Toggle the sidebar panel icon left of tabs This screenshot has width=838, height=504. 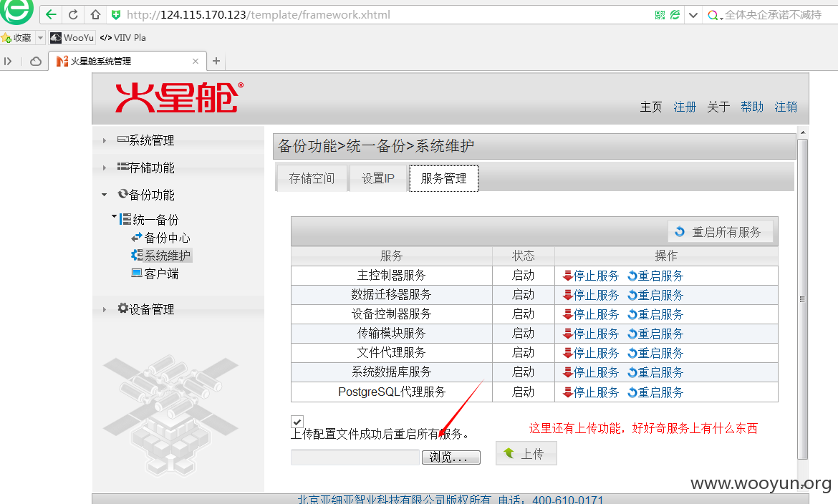pyautogui.click(x=7, y=61)
